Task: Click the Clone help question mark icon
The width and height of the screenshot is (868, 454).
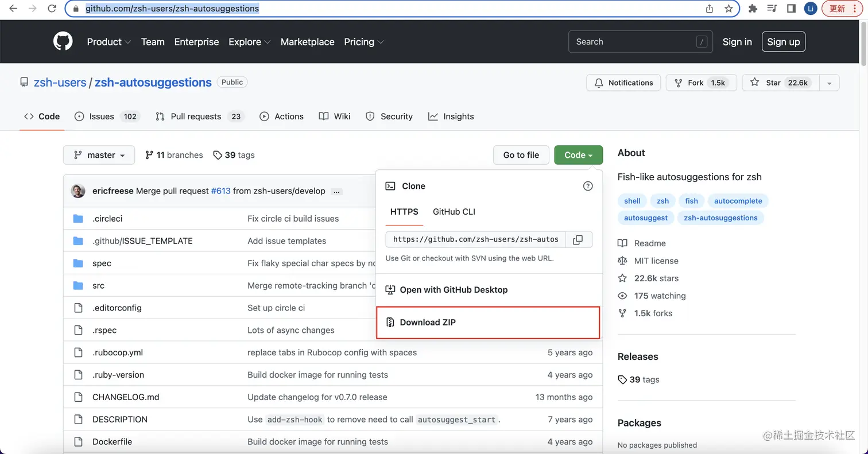Action: click(x=587, y=186)
